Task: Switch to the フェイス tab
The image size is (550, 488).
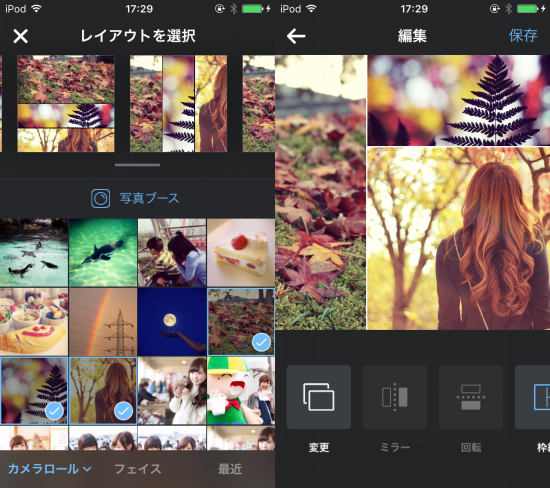Action: point(138,469)
